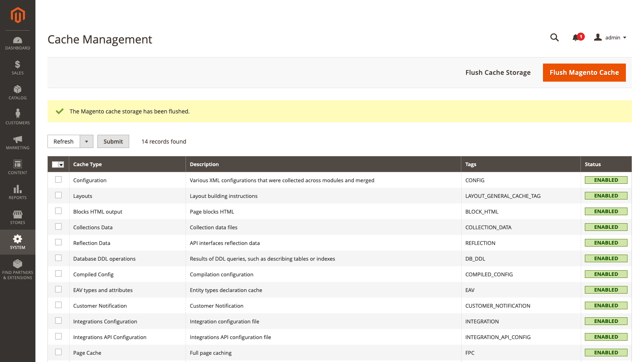644x362 pixels.
Task: Check the Page Cache checkbox
Action: [x=58, y=352]
